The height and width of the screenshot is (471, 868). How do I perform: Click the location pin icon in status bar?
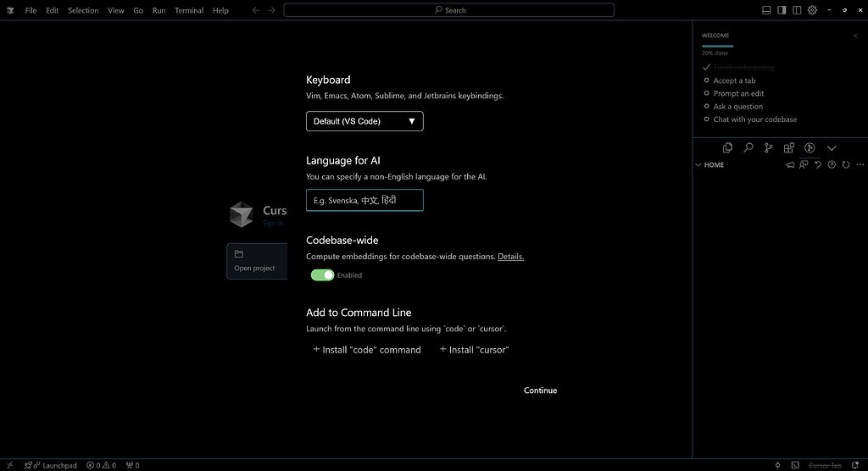(x=778, y=465)
